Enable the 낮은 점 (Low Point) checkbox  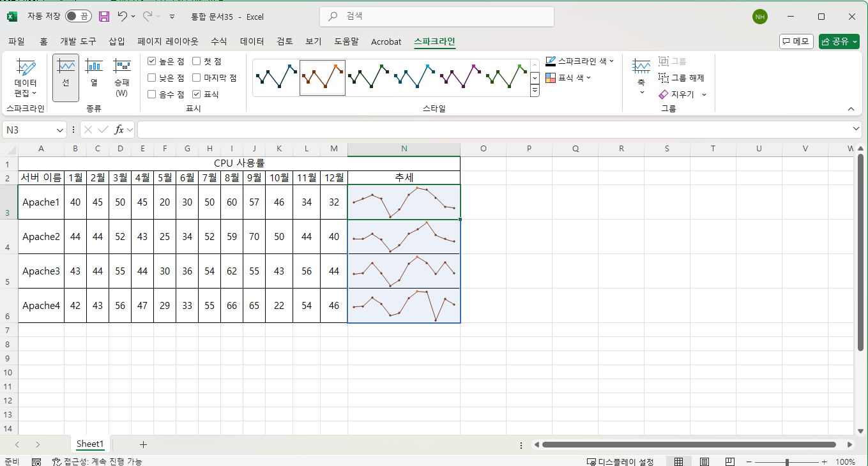(151, 78)
